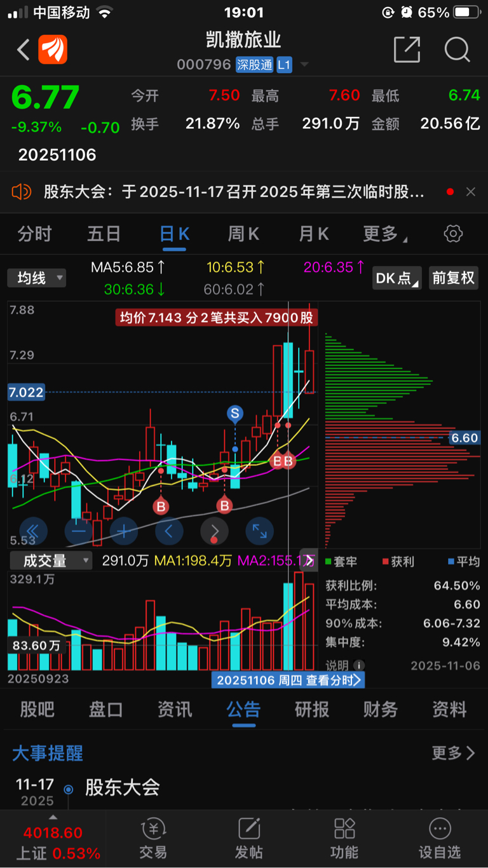Toggle the DK点 button
The image size is (488, 868).
click(x=397, y=278)
